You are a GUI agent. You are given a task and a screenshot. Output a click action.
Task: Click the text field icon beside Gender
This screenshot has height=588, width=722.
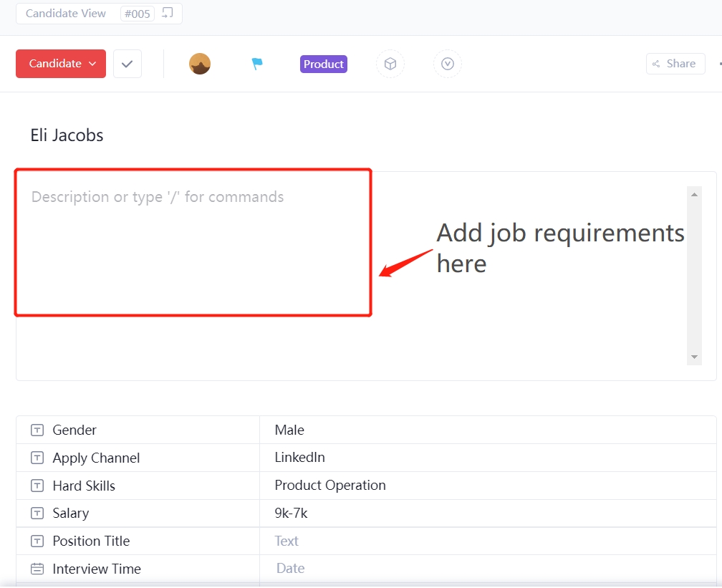coord(37,430)
